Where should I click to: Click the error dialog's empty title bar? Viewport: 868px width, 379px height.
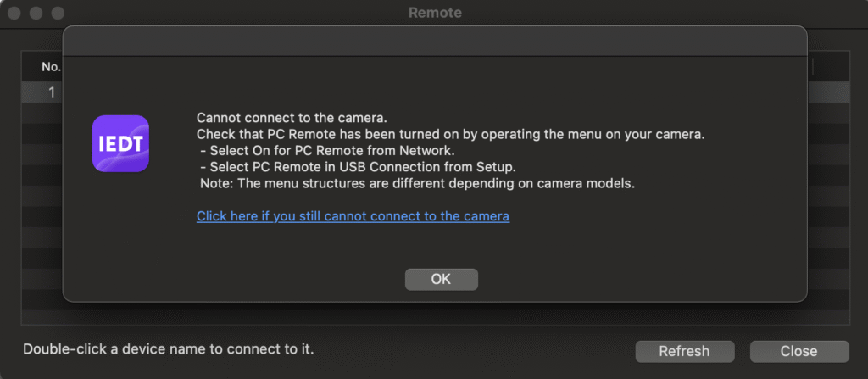pyautogui.click(x=435, y=41)
